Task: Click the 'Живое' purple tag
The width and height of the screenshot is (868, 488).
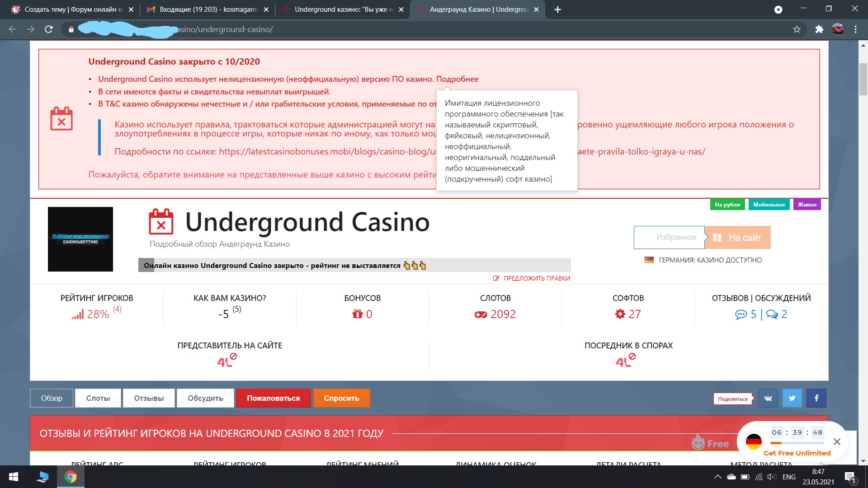Action: [x=807, y=205]
